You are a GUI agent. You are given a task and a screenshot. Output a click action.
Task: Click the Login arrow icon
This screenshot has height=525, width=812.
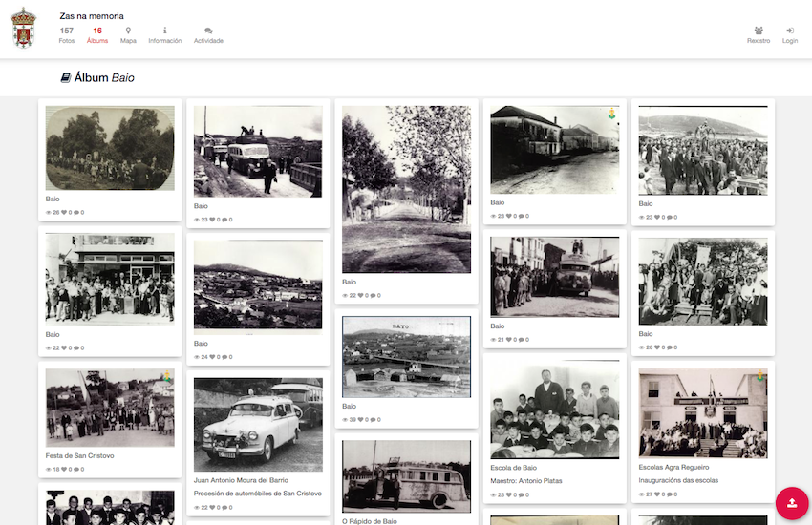point(790,31)
